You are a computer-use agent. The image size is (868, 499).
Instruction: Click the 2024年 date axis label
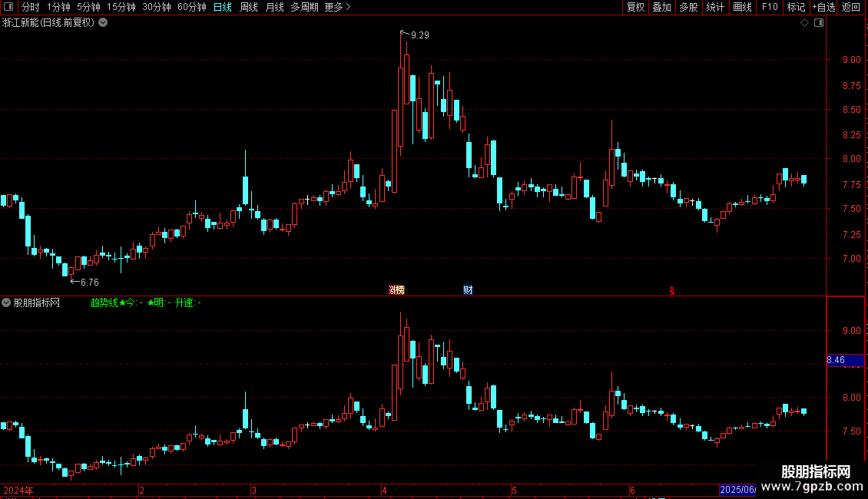pyautogui.click(x=18, y=490)
